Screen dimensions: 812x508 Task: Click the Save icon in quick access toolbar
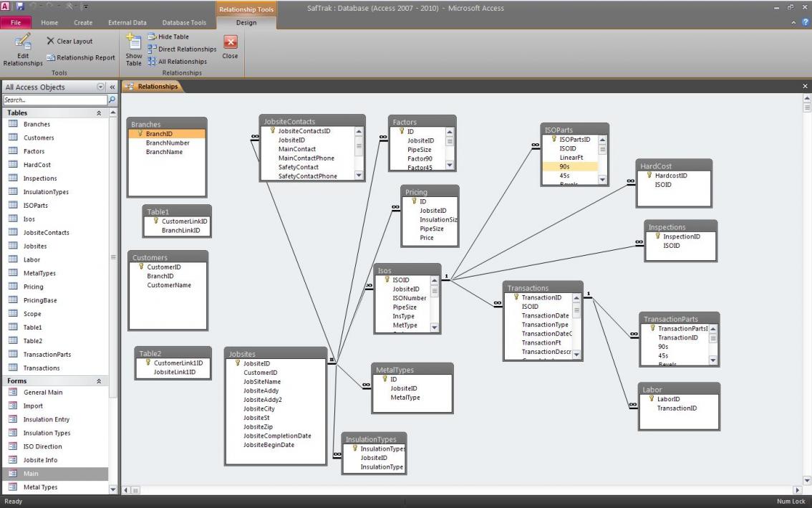20,6
